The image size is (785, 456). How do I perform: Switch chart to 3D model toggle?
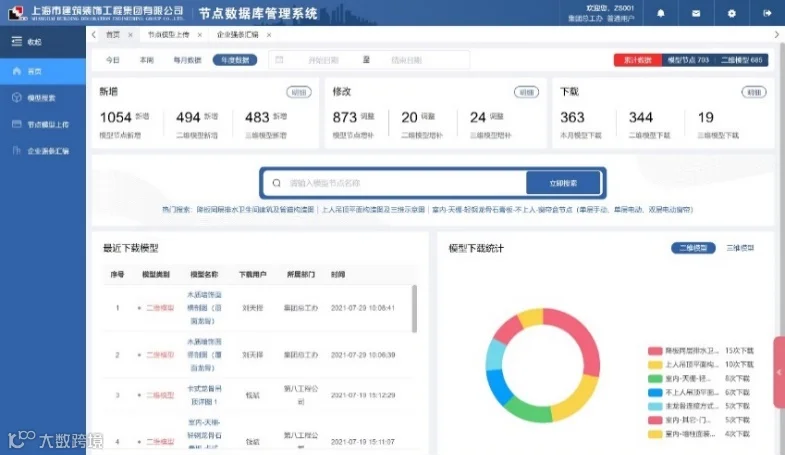click(739, 248)
